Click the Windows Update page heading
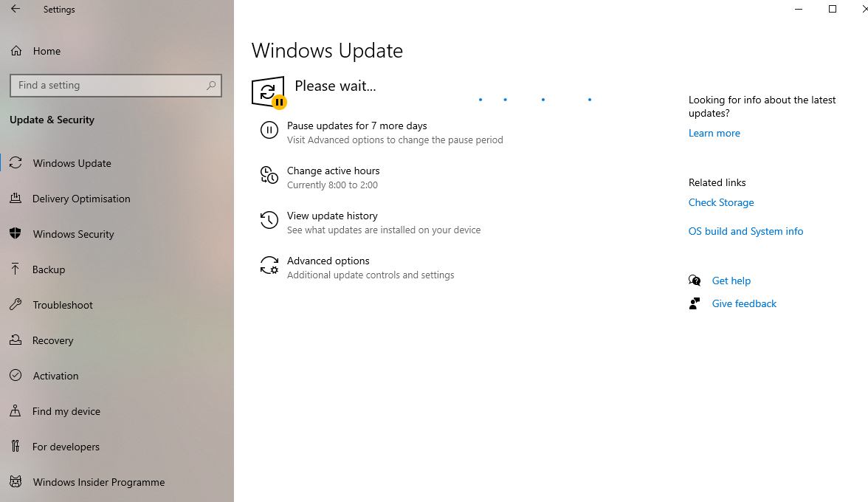The height and width of the screenshot is (502, 868). pos(327,50)
